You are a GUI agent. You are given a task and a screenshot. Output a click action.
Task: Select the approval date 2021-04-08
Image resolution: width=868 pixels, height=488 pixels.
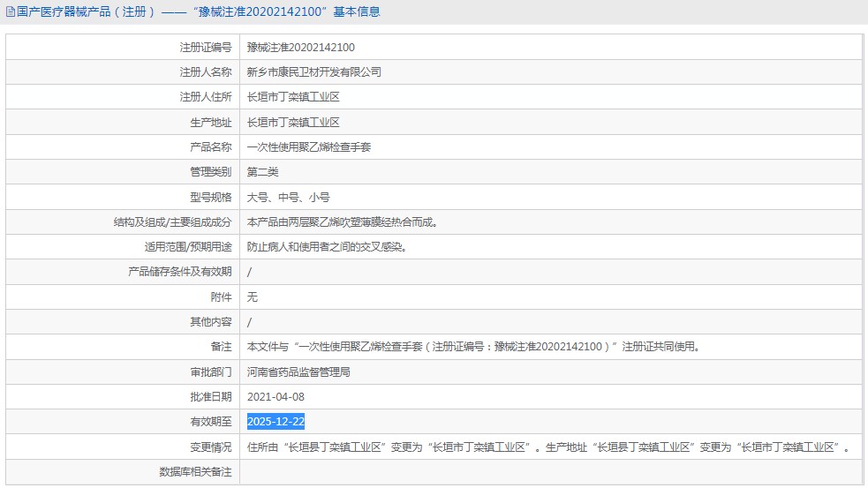275,397
